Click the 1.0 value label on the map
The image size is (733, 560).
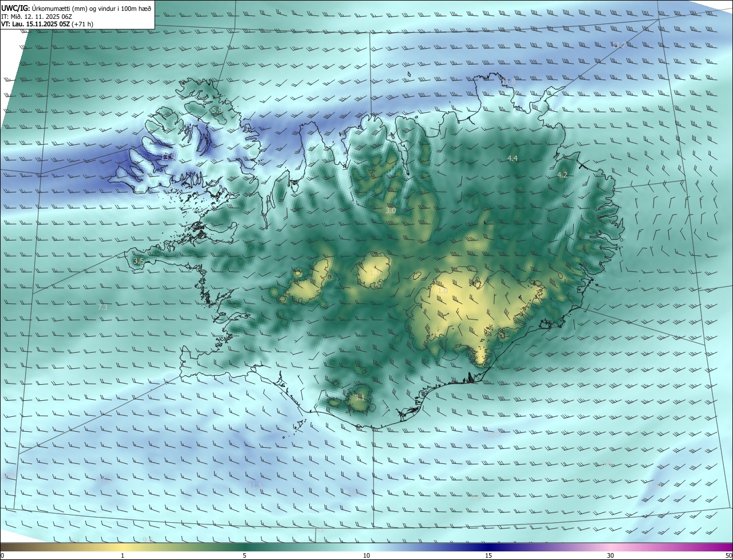point(443,291)
